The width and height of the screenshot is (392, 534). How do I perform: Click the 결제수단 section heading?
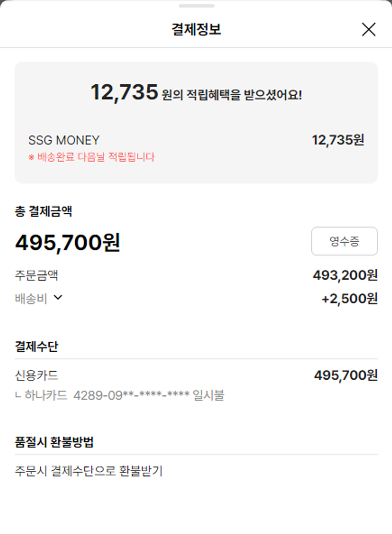(x=37, y=346)
